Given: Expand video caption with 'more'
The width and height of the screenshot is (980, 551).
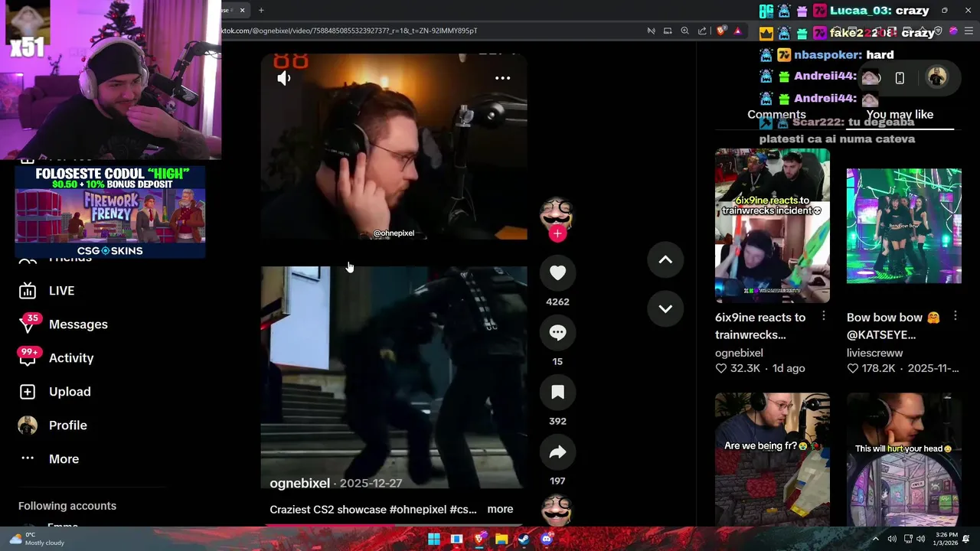Looking at the screenshot, I should (500, 510).
